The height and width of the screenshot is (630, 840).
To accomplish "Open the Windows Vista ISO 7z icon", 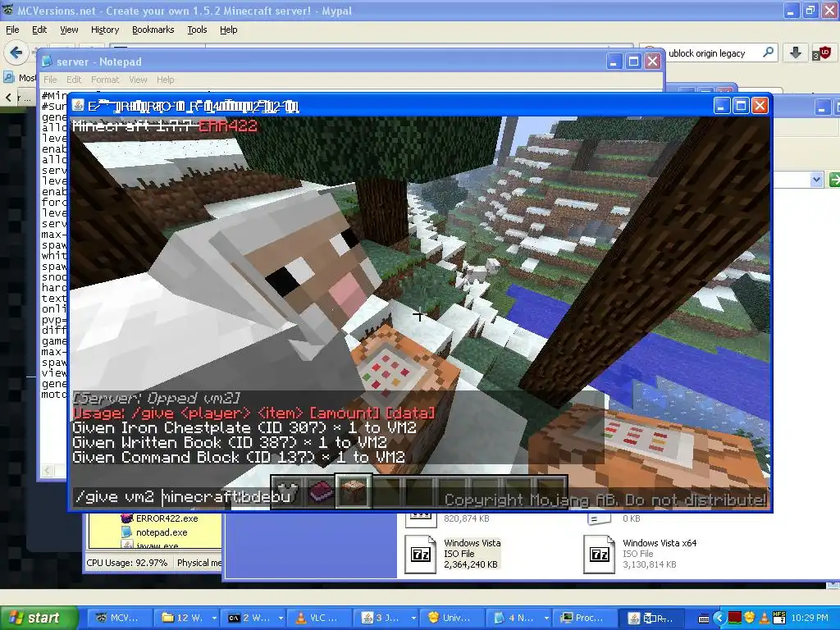I will (x=420, y=554).
